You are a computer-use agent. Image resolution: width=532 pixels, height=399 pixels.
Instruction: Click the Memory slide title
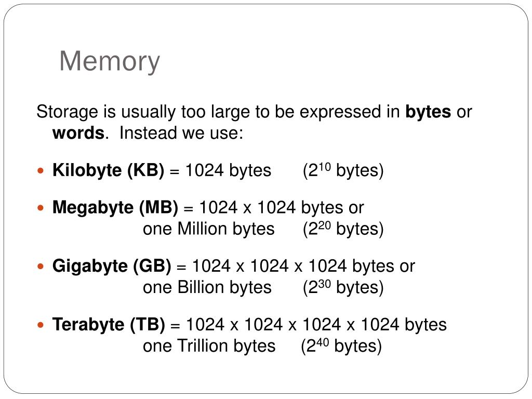110,62
